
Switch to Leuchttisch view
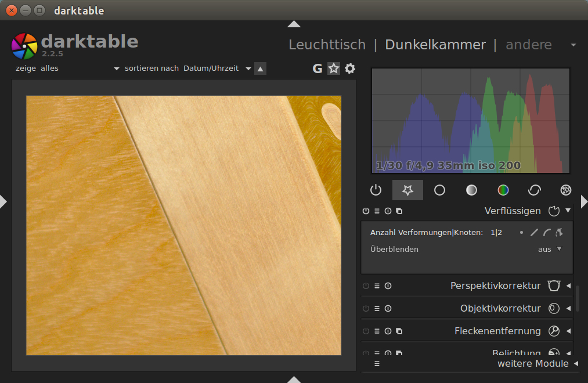(x=327, y=45)
